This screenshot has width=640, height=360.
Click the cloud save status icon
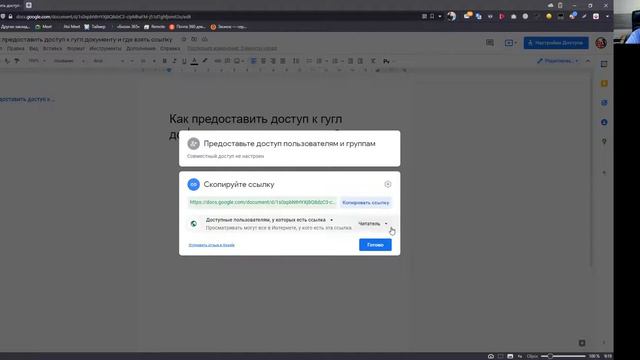coord(205,40)
